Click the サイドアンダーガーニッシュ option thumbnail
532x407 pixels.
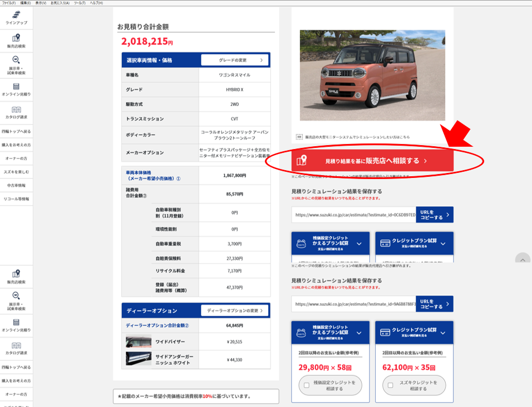139,359
